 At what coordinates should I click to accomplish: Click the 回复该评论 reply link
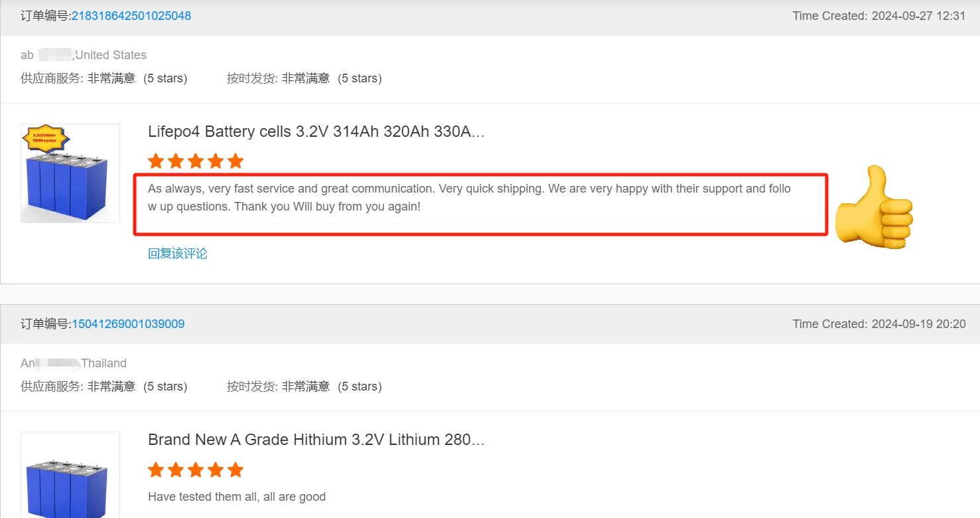178,254
